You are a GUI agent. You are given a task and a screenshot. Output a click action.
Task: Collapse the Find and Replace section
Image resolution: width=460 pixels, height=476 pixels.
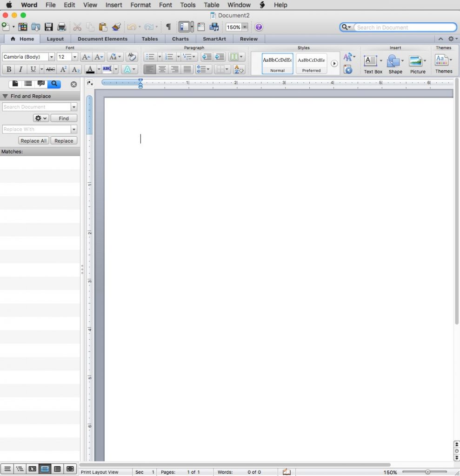point(5,96)
